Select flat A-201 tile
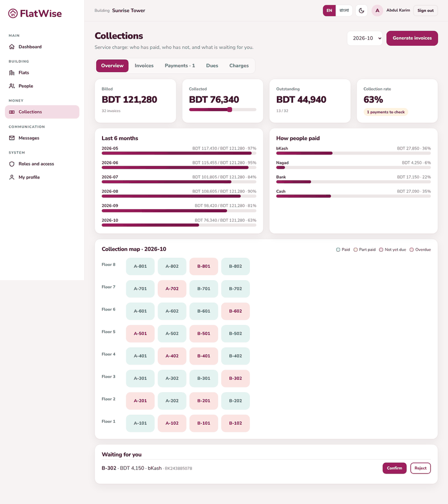Screen dimensions: 448x504 click(140, 401)
